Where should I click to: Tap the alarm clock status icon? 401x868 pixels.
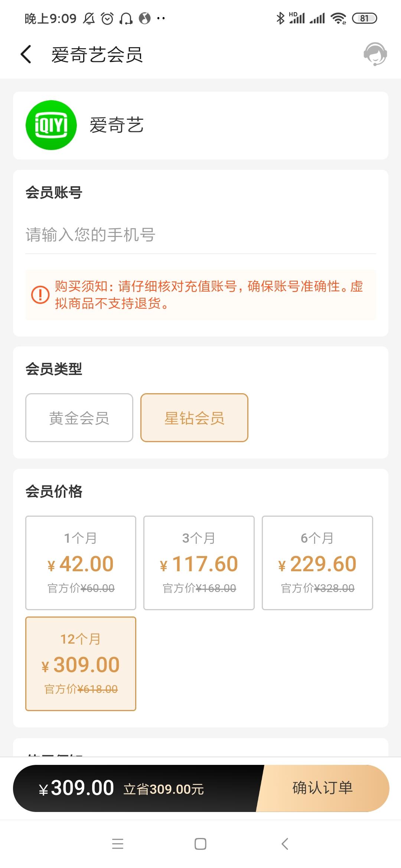pos(107,18)
